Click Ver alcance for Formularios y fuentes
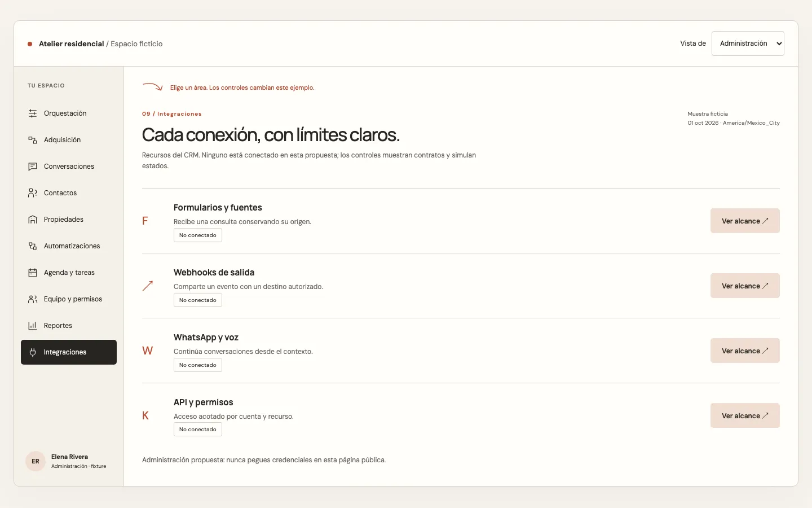812x508 pixels. (745, 221)
